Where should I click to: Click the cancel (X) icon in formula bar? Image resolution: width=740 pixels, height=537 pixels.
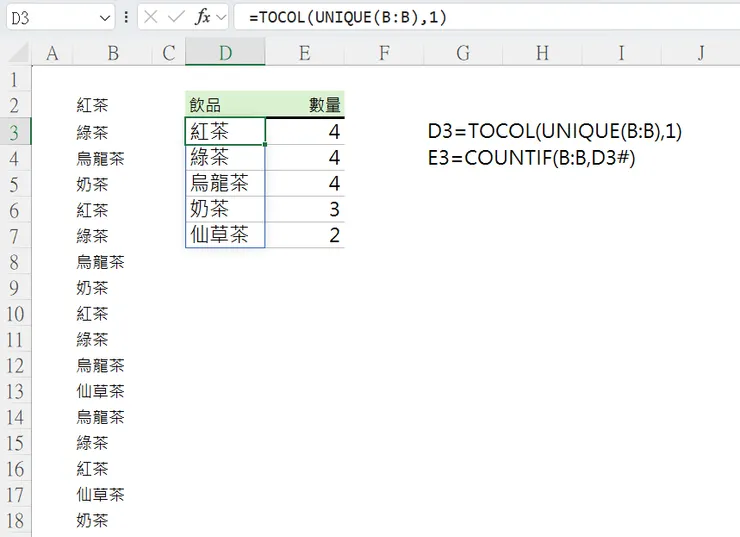pyautogui.click(x=151, y=17)
